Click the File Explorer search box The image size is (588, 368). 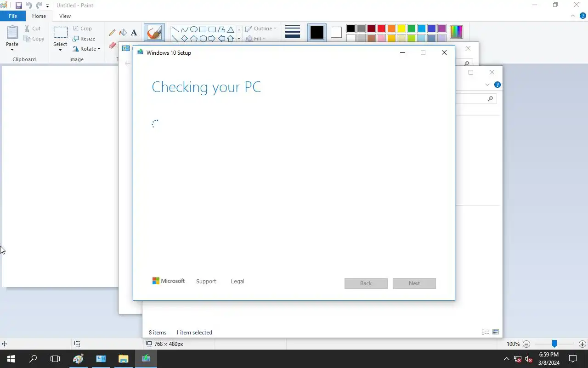point(475,98)
